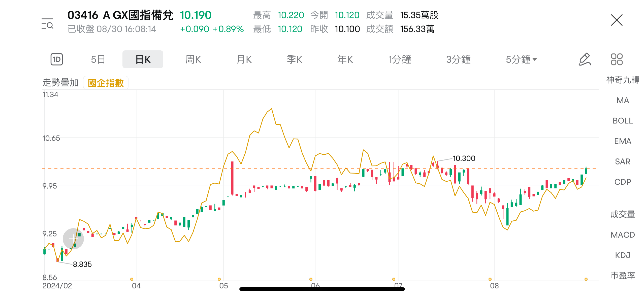Click the 最高 10.220 value
The height and width of the screenshot is (297, 644).
coord(291,15)
